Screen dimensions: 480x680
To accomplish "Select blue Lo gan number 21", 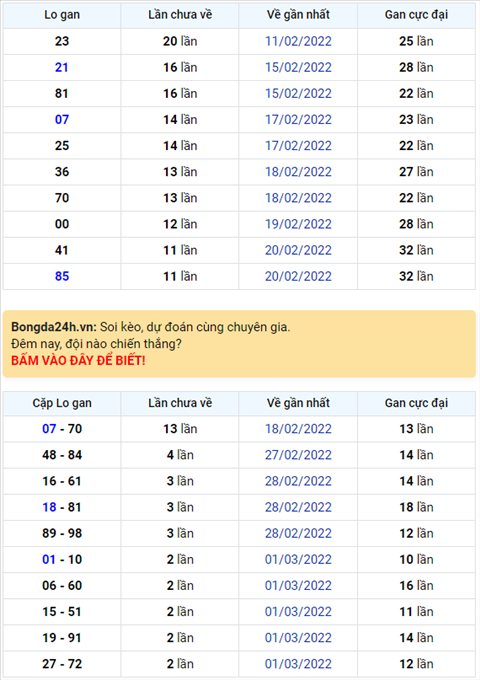I will (62, 67).
